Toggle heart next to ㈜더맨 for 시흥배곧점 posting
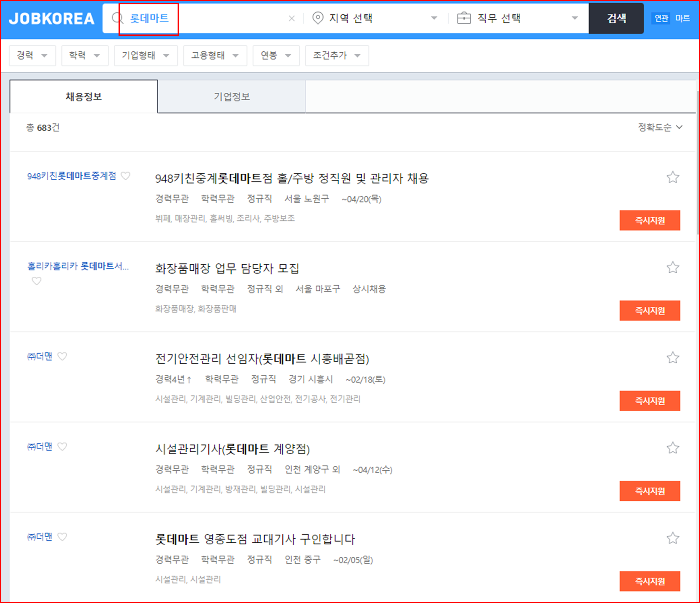700x603 pixels. coord(62,356)
